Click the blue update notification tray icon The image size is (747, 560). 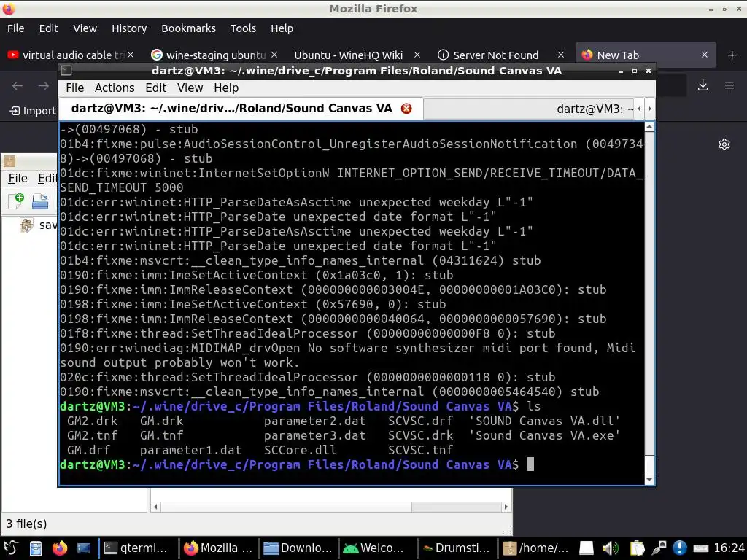click(680, 548)
